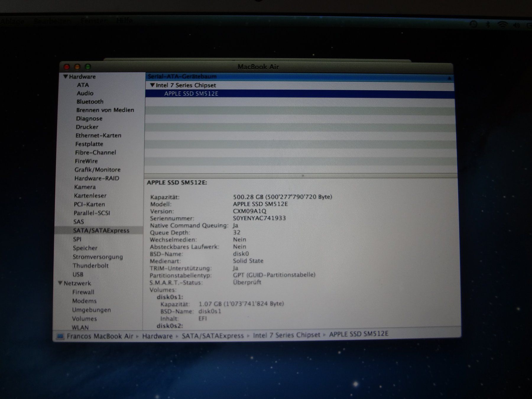Collapse the Intel 7 Series Chipset row
The height and width of the screenshot is (399, 532).
point(152,85)
